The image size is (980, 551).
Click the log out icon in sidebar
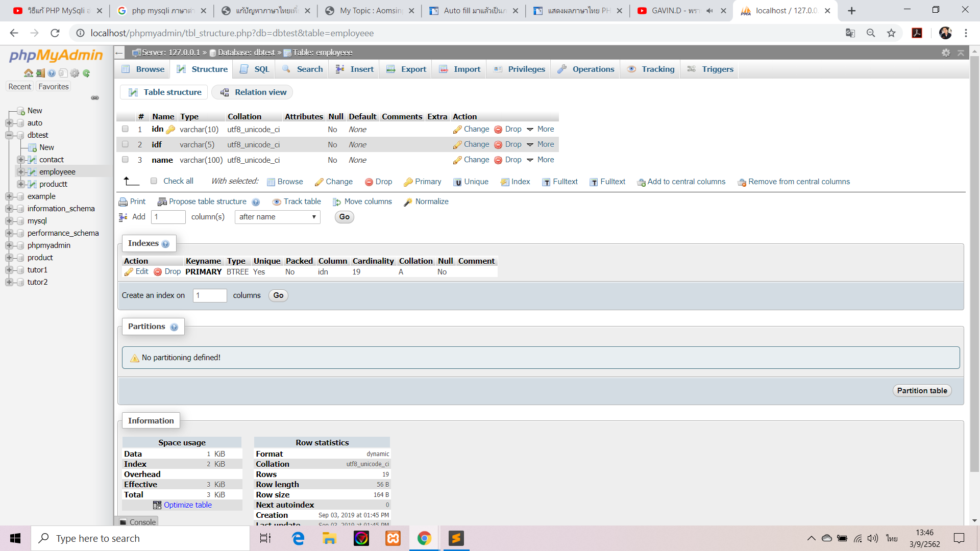point(40,73)
